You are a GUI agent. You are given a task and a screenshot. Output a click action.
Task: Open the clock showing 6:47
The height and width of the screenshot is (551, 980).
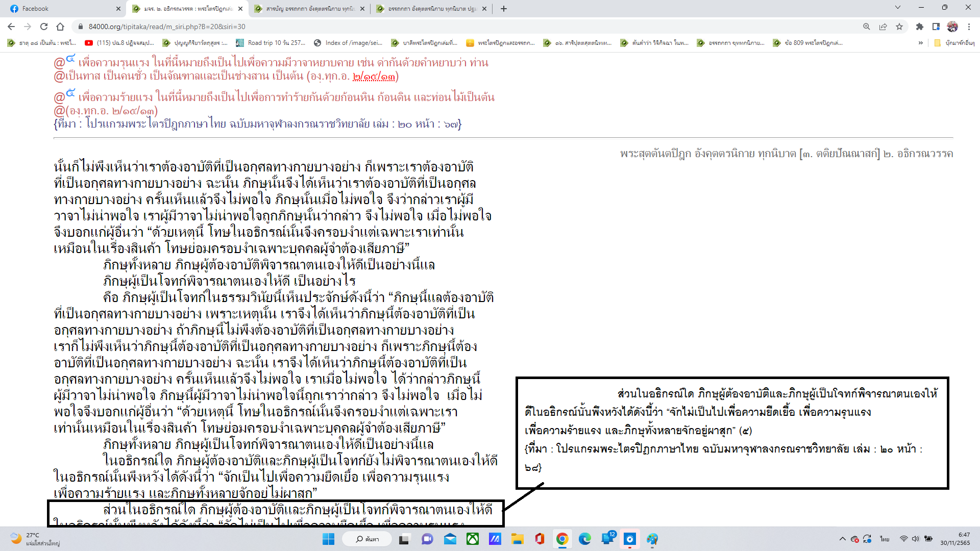(x=955, y=539)
